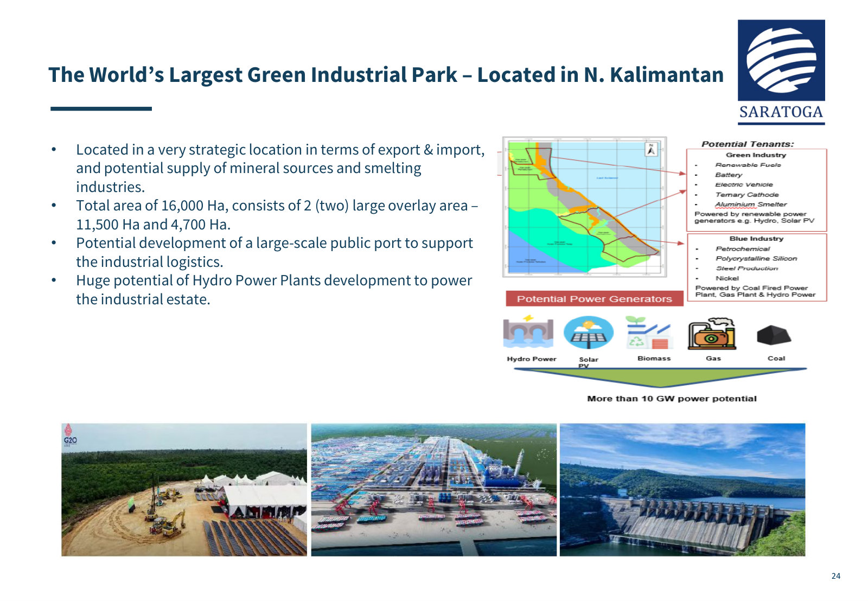The height and width of the screenshot is (601, 868).
Task: Click the "Coal" label
Action: click(x=776, y=359)
